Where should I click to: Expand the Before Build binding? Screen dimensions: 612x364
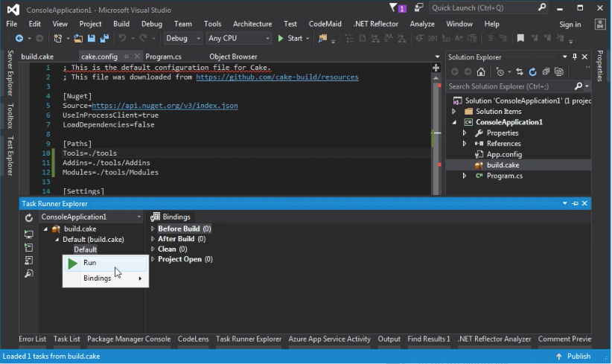(153, 229)
